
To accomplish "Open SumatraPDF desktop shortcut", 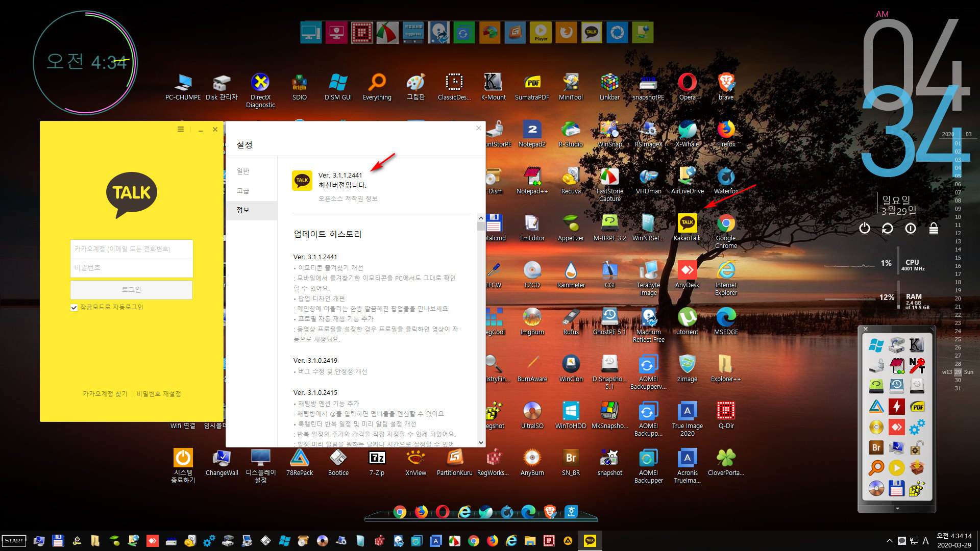I will 532,87.
